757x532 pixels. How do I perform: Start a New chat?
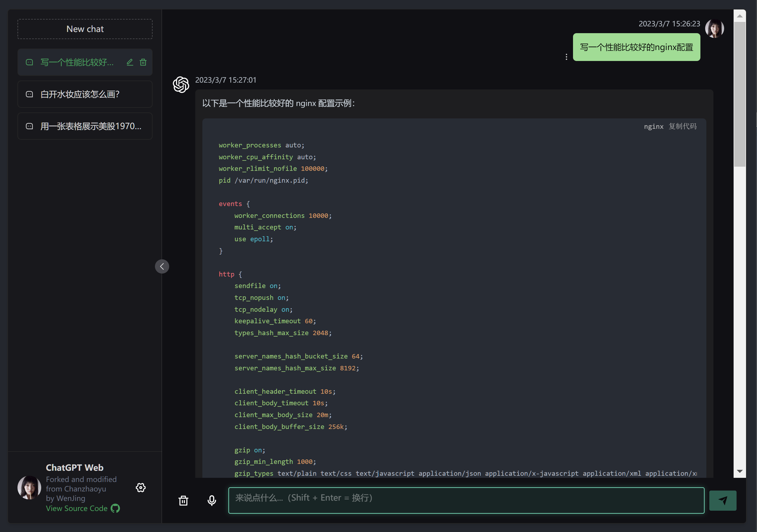coord(85,29)
